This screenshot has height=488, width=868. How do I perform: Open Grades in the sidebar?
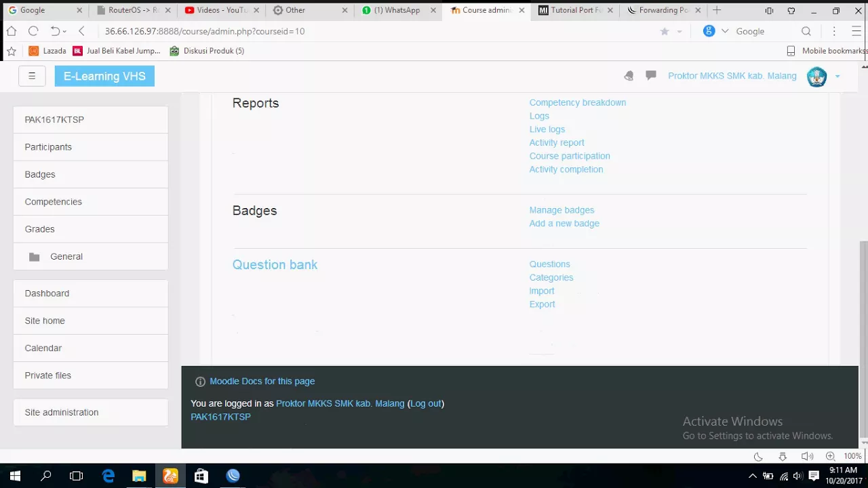click(x=91, y=229)
